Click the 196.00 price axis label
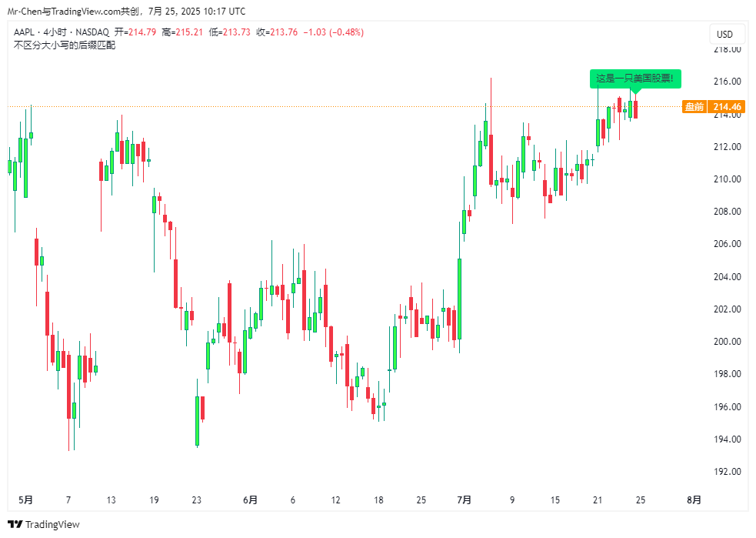Screen dimensions: 756x538 tap(727, 406)
